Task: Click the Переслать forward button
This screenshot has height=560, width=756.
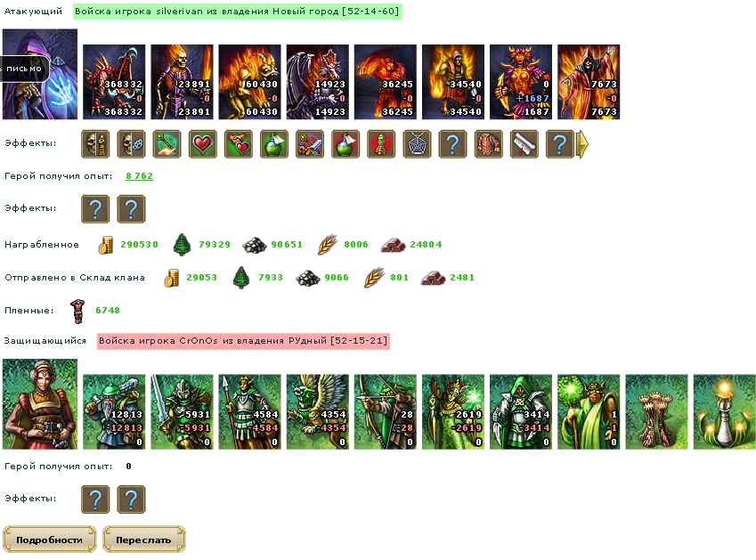Action: click(143, 540)
